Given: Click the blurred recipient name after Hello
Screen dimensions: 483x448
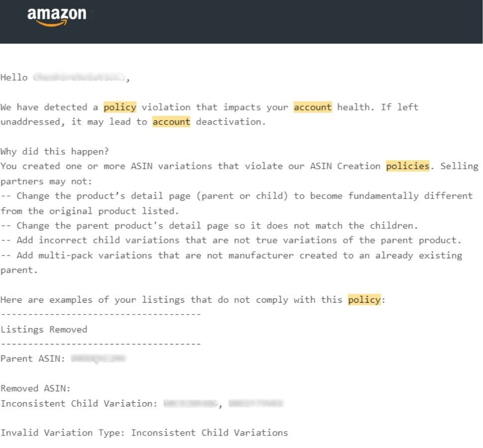Looking at the screenshot, I should [x=79, y=77].
